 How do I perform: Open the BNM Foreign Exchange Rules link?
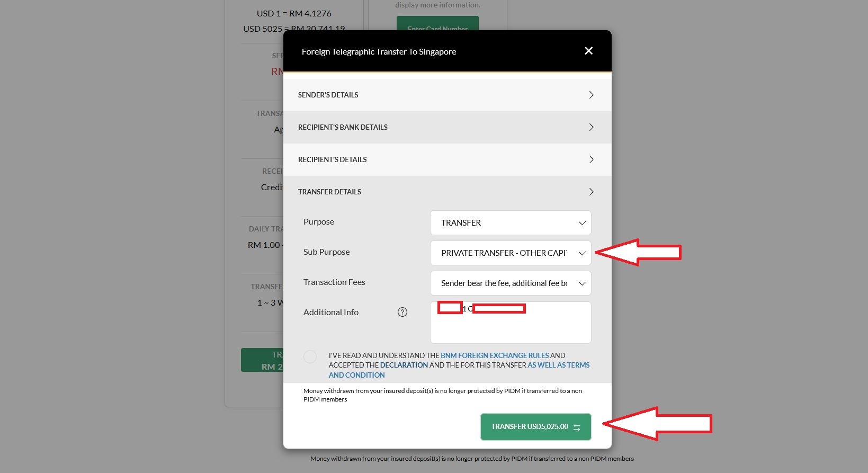(495, 355)
